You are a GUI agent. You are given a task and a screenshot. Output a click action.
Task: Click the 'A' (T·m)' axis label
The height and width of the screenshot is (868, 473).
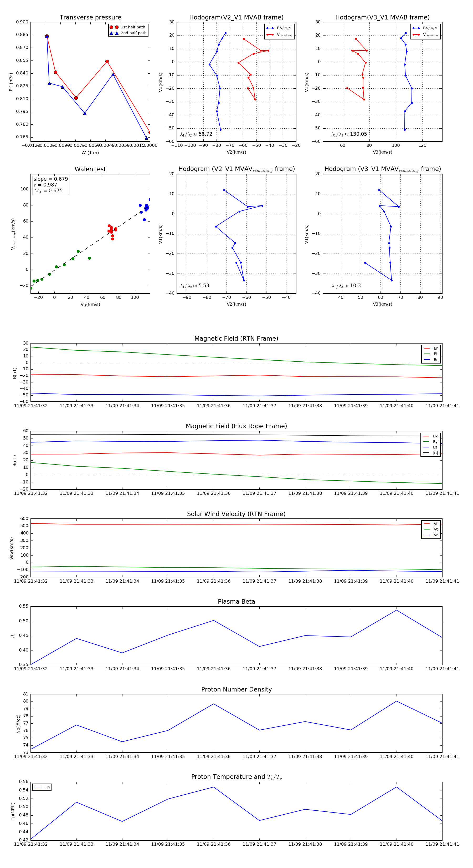(x=90, y=153)
